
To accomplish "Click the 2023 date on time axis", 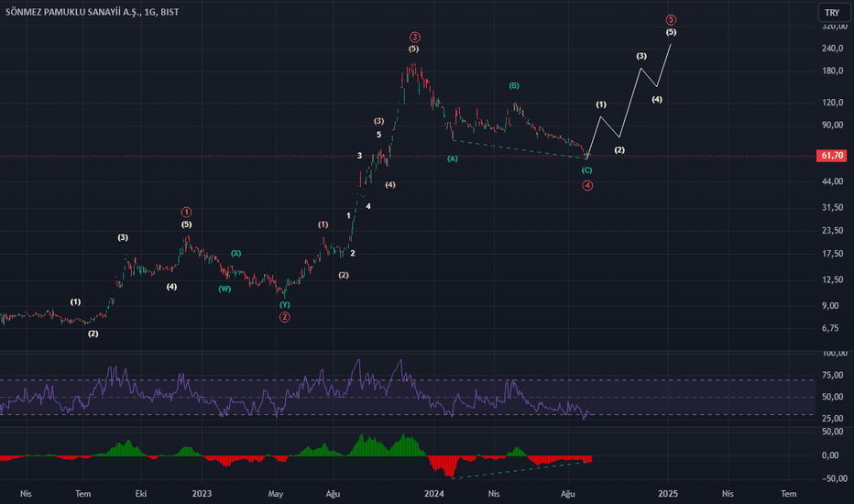I will click(202, 494).
